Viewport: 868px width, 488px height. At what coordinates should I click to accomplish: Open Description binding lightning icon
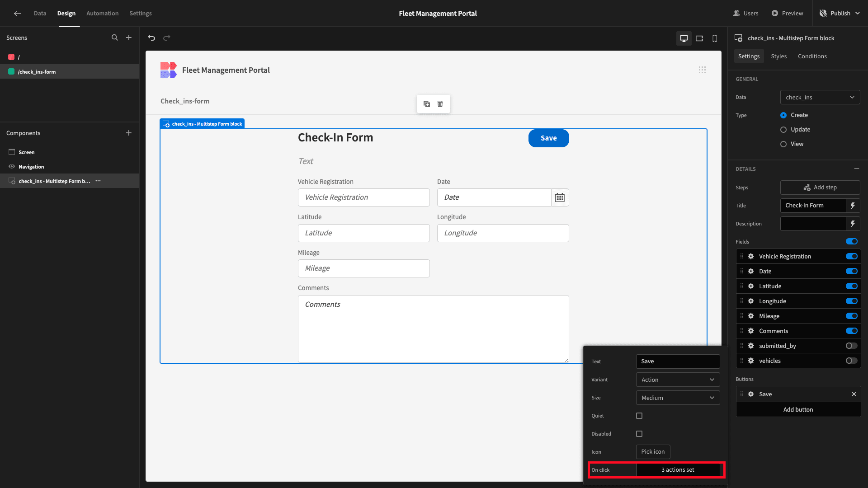coord(853,224)
